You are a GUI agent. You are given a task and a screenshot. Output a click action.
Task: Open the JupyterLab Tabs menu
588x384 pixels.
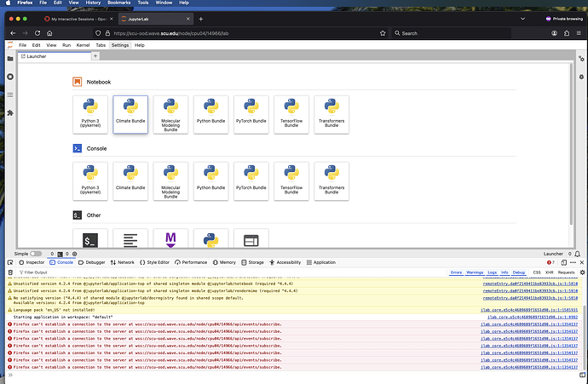[x=101, y=45]
